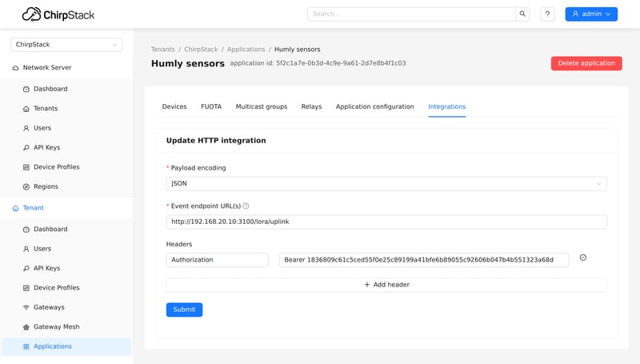Click the ChirpStack logo
This screenshot has width=640, height=364.
coord(58,14)
